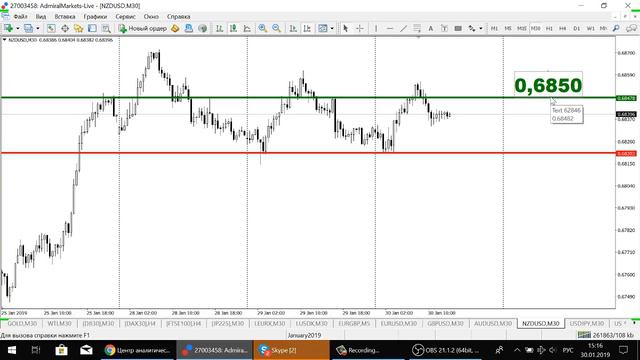Open the options globe icon
Screen dimensions: 640x360
coord(202,28)
